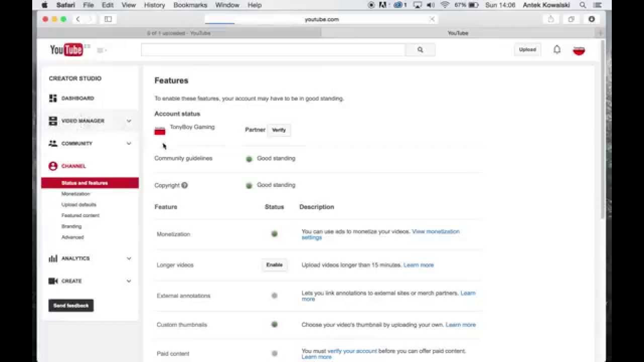Go back using Safari's back arrow
Screen dimensions: 644x362
pyautogui.click(x=78, y=19)
